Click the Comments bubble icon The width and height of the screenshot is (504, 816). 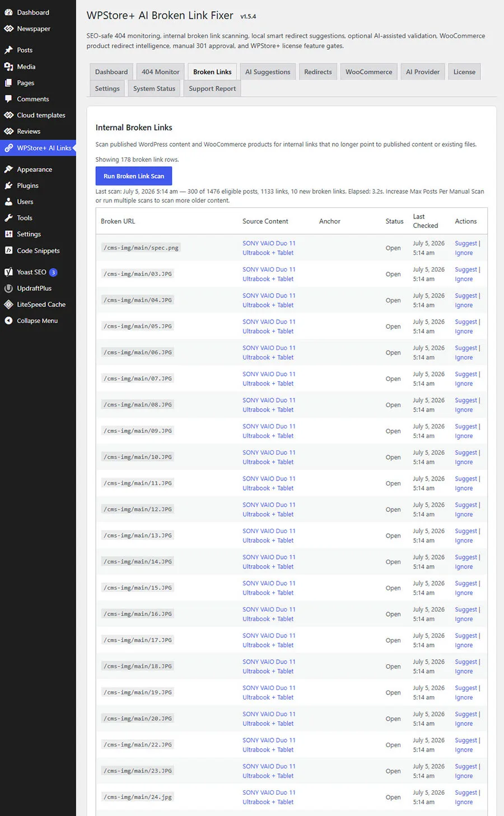[8, 99]
